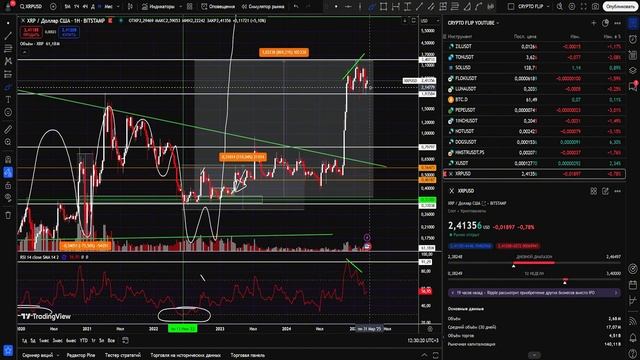This screenshot has width=640, height=360.
Task: Click the red sell price button
Action: click(31, 32)
